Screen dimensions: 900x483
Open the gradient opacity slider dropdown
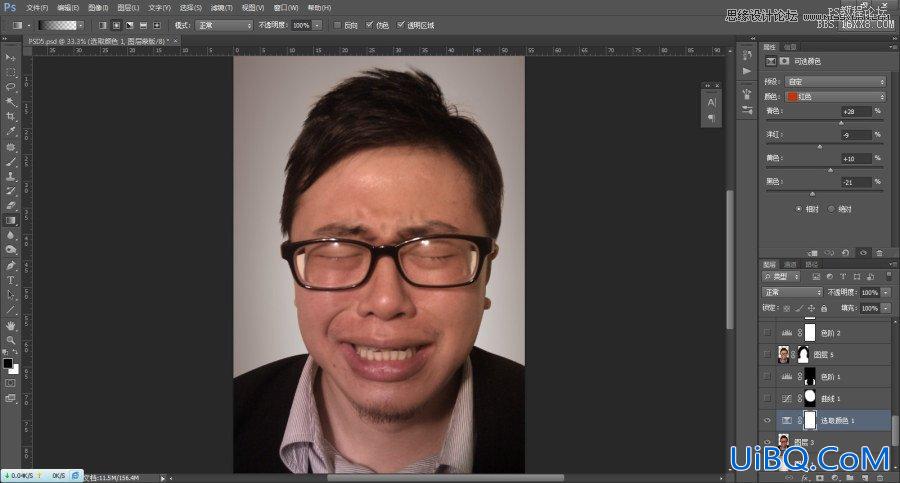tap(317, 25)
